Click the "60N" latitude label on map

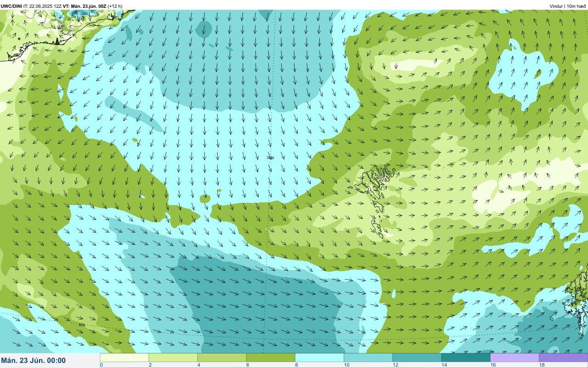click(82, 325)
